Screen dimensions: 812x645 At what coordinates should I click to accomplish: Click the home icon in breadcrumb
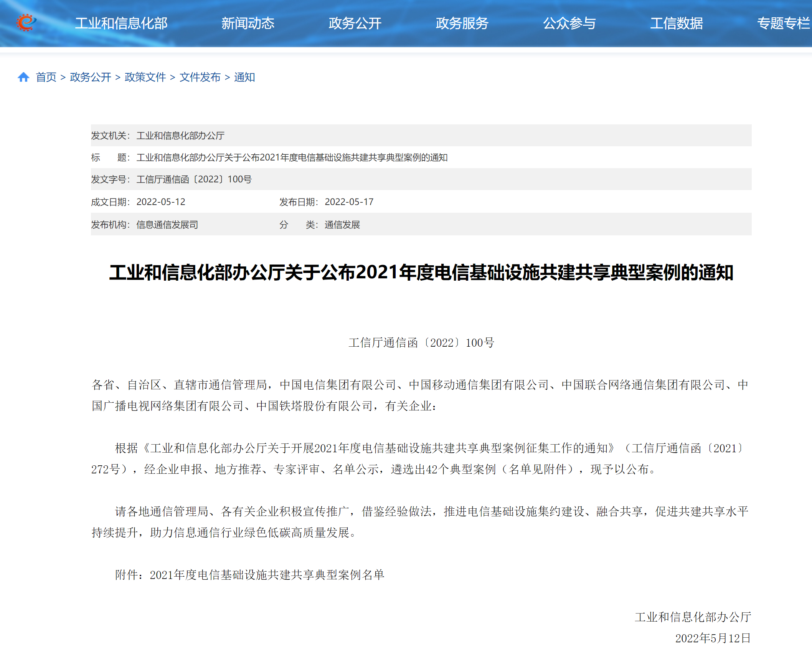23,77
